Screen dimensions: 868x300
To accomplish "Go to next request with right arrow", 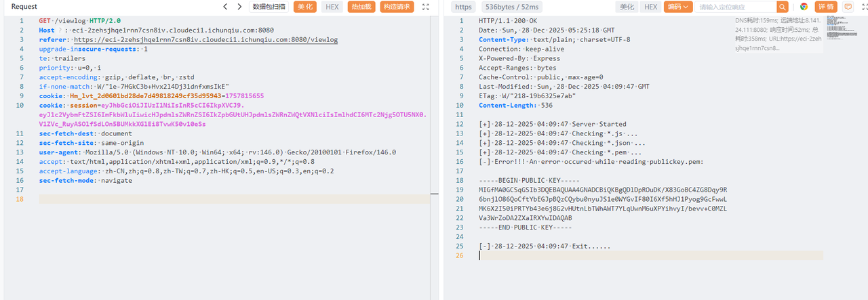I will 239,7.
